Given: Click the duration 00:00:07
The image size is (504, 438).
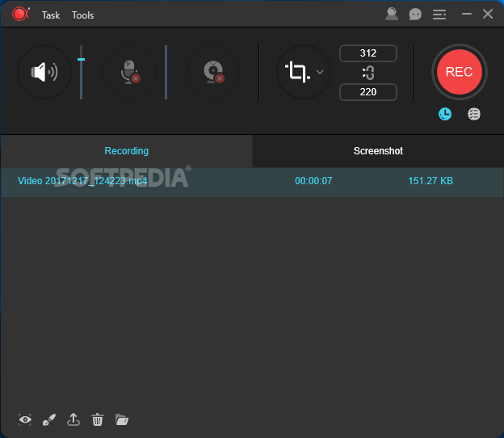Looking at the screenshot, I should 313,181.
